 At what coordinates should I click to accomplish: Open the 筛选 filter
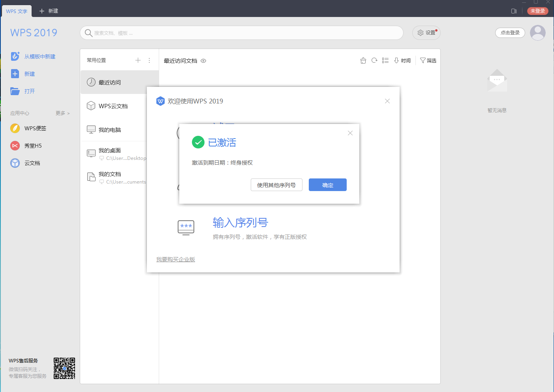[x=428, y=60]
